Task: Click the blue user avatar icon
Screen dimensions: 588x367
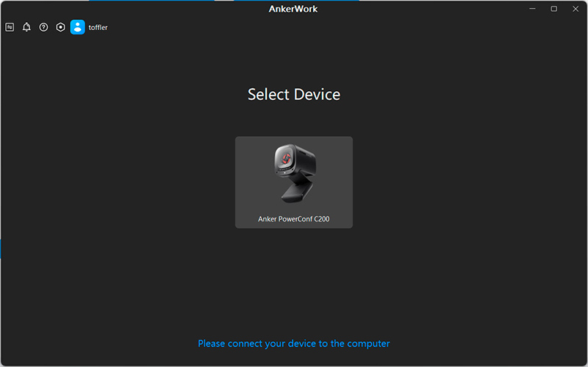Action: click(77, 27)
